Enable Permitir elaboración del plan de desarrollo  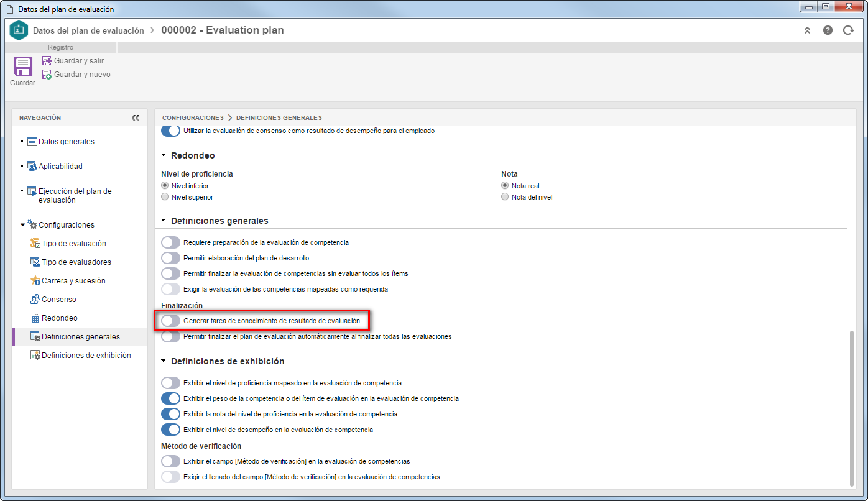click(x=170, y=258)
